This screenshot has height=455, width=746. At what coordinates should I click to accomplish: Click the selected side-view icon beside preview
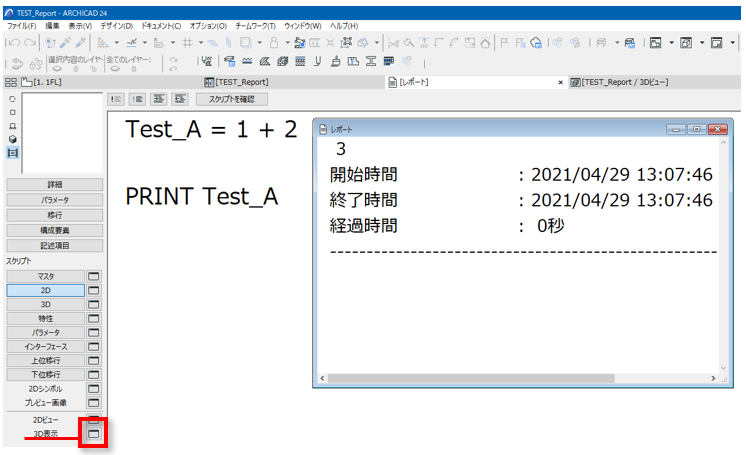coord(13,153)
